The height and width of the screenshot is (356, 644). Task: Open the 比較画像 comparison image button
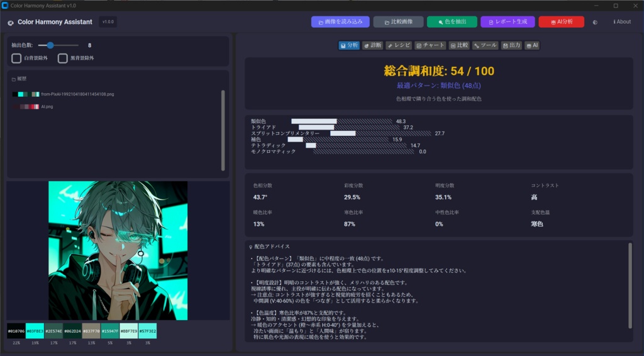pos(398,22)
